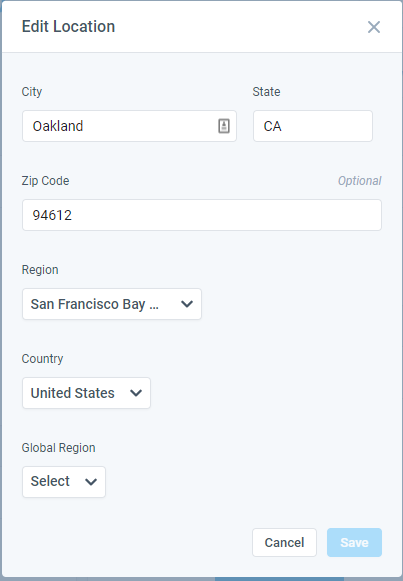The width and height of the screenshot is (403, 581).
Task: Focus the City field containing Oakland
Action: click(x=129, y=126)
